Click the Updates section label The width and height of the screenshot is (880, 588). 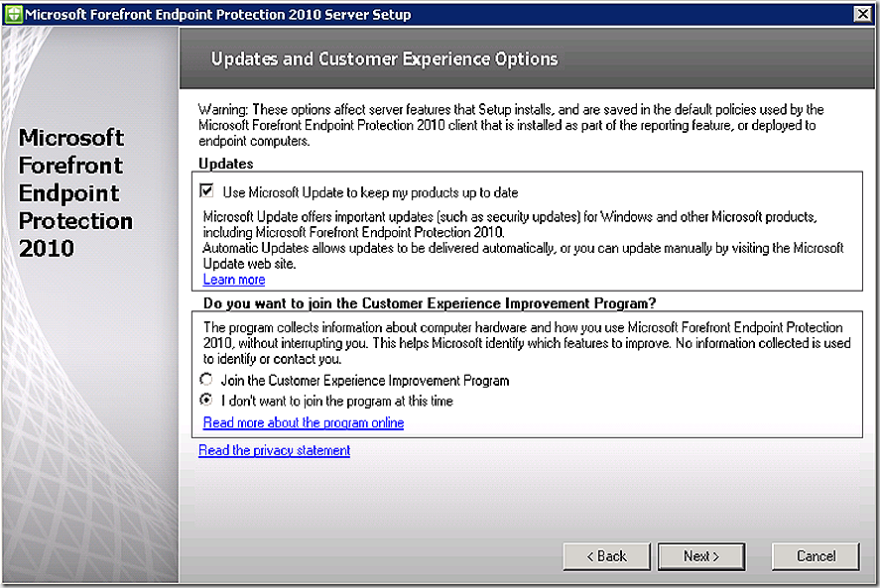(226, 164)
